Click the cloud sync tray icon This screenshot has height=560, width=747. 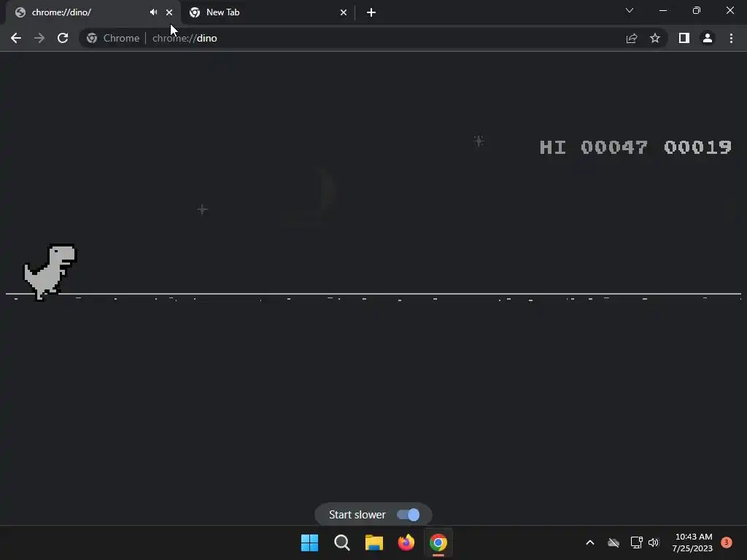coord(614,542)
